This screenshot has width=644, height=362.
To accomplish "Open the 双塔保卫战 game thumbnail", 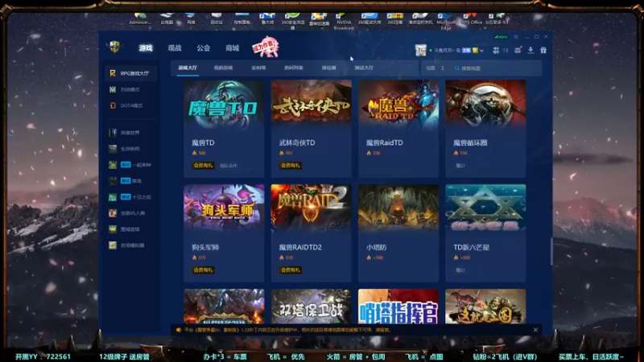I will (x=311, y=306).
